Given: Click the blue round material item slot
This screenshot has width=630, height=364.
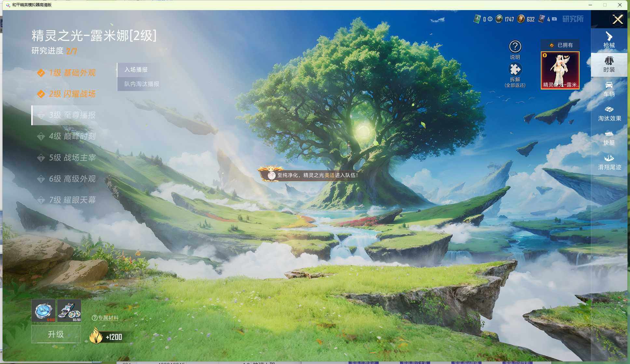Looking at the screenshot, I should coord(43,310).
